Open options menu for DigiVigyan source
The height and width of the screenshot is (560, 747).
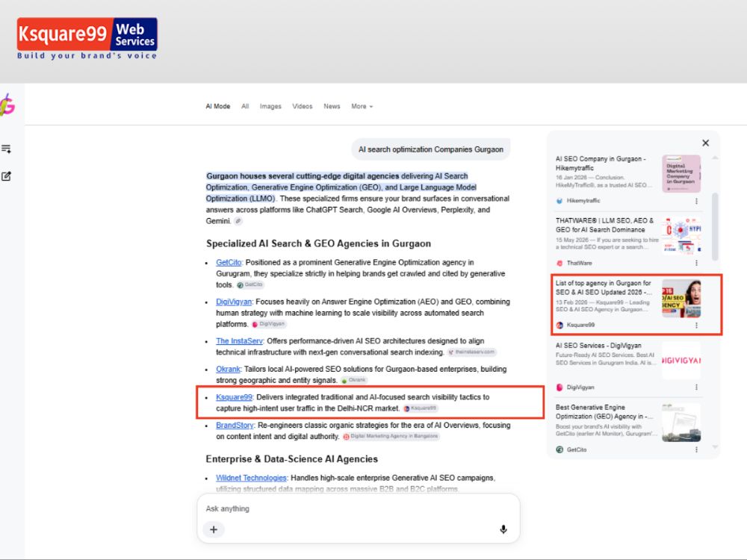click(696, 387)
